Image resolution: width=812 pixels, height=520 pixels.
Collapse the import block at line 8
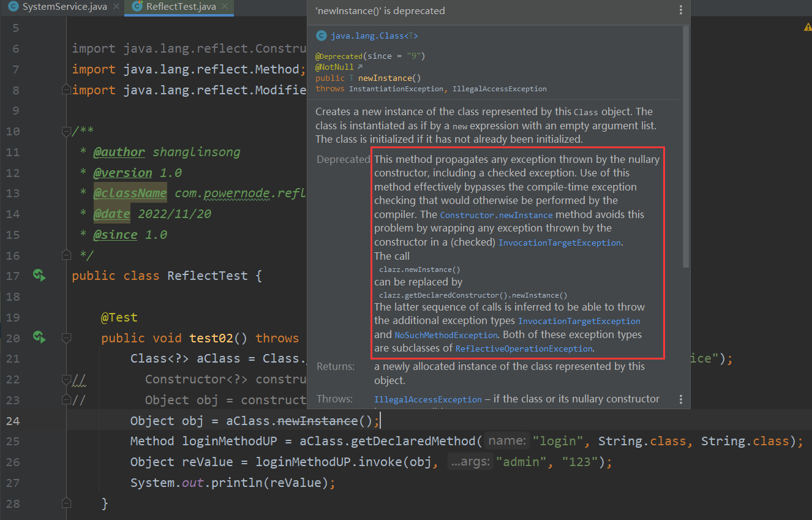point(66,90)
